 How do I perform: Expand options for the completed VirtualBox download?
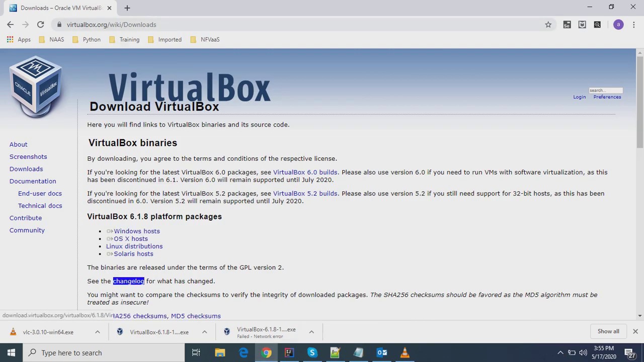[x=204, y=332]
